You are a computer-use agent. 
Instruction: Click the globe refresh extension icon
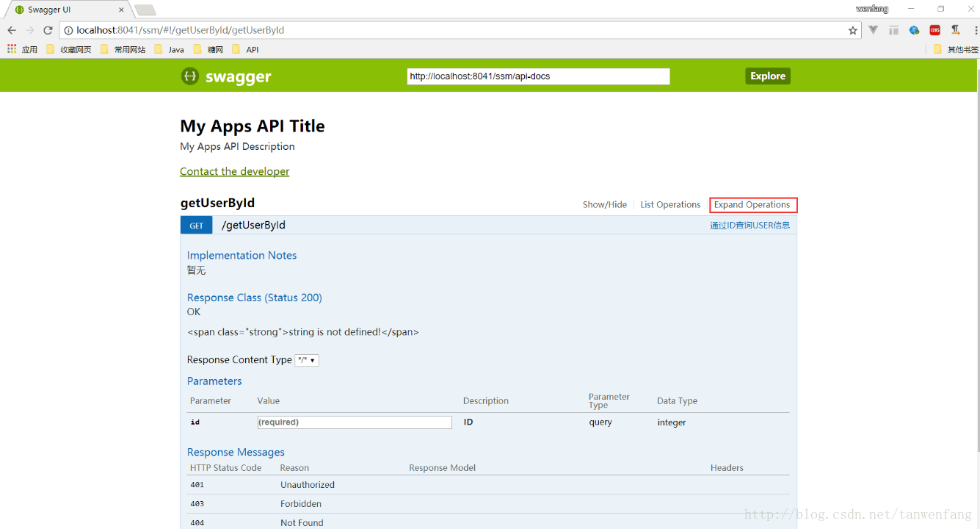914,30
